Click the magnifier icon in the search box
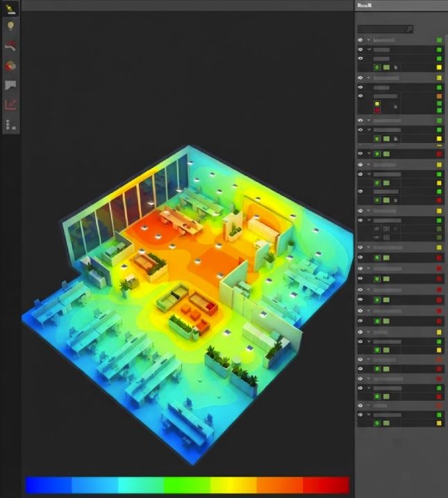 (x=409, y=29)
